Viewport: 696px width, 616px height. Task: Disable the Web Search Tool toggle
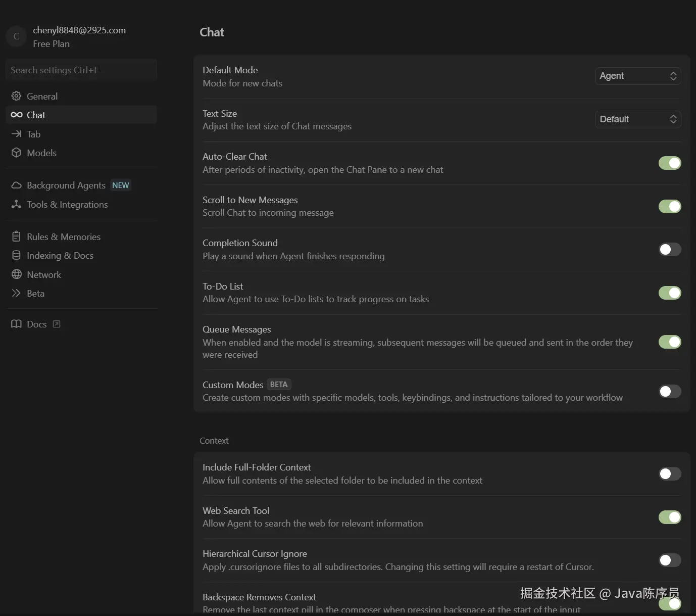click(670, 517)
